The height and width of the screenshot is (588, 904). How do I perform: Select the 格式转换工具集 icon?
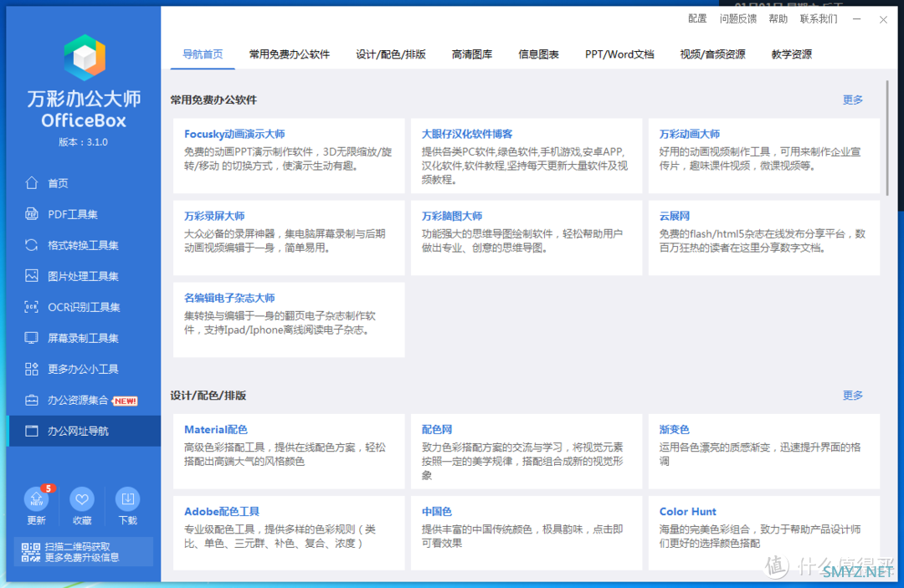pos(31,245)
